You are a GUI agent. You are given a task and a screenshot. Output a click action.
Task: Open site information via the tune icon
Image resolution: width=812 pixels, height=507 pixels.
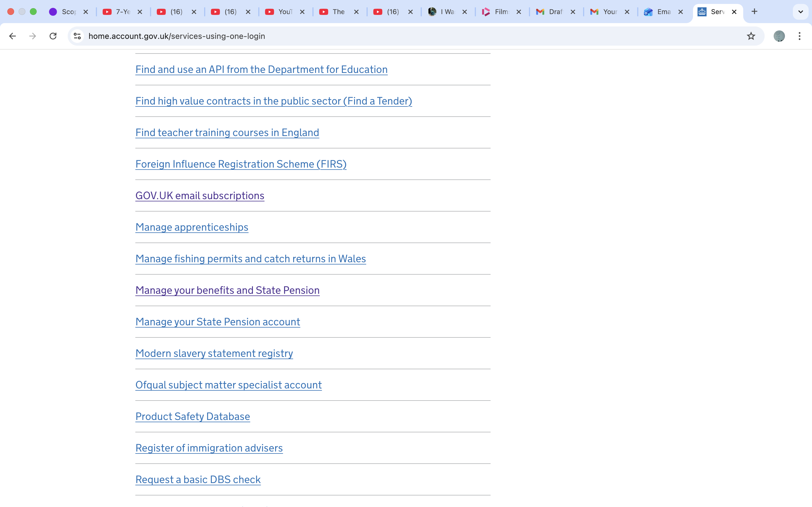[x=77, y=36]
